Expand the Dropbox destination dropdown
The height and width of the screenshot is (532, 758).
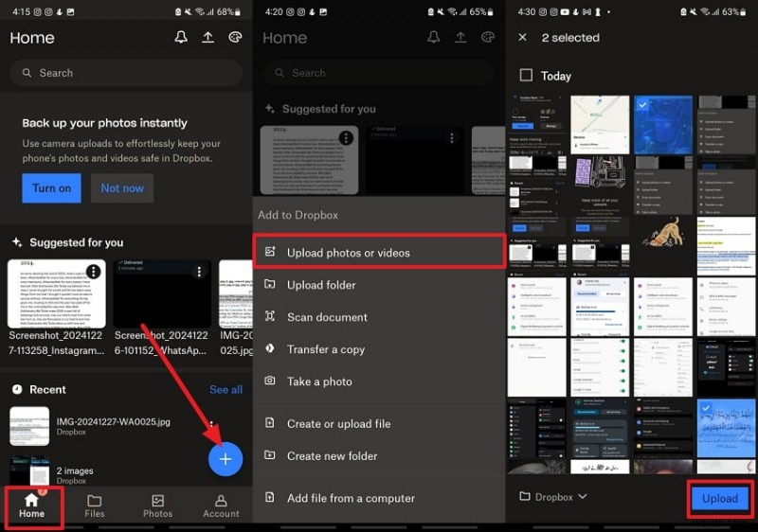coord(554,497)
